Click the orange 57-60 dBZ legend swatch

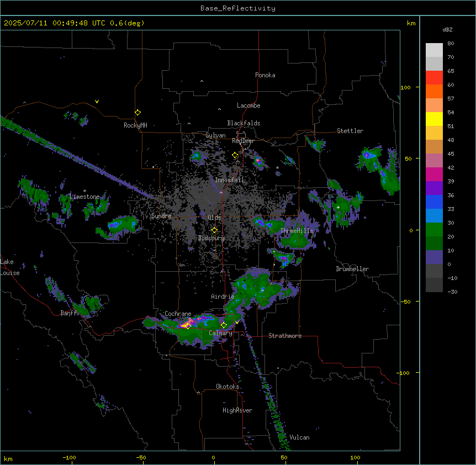[434, 91]
